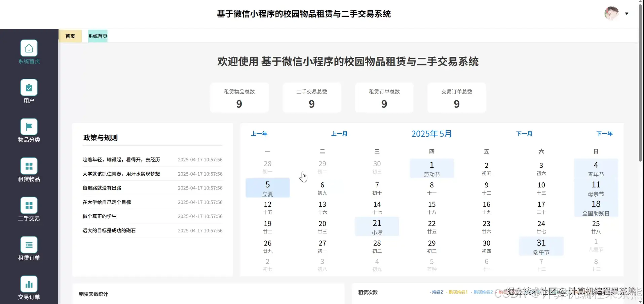644x304 pixels.
Task: Click 下一月 to view next month
Action: 524,133
